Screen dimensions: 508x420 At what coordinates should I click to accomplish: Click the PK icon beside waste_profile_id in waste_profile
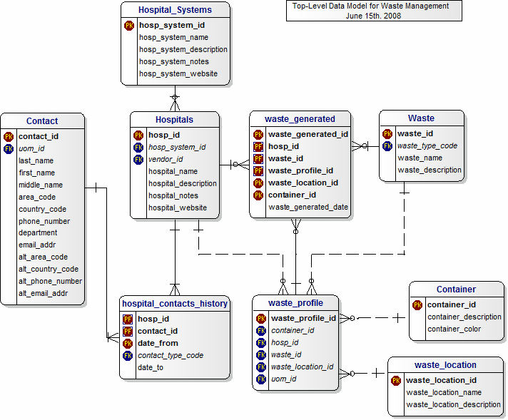(261, 319)
